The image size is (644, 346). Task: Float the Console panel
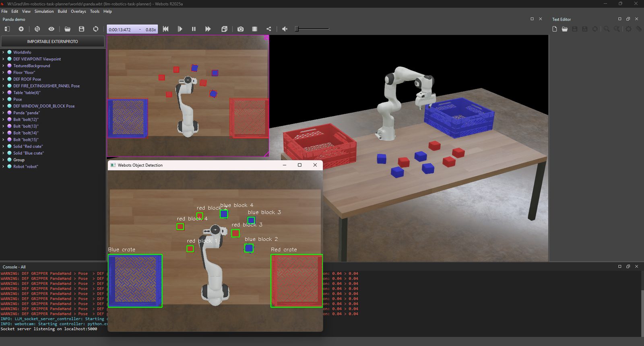(x=628, y=266)
